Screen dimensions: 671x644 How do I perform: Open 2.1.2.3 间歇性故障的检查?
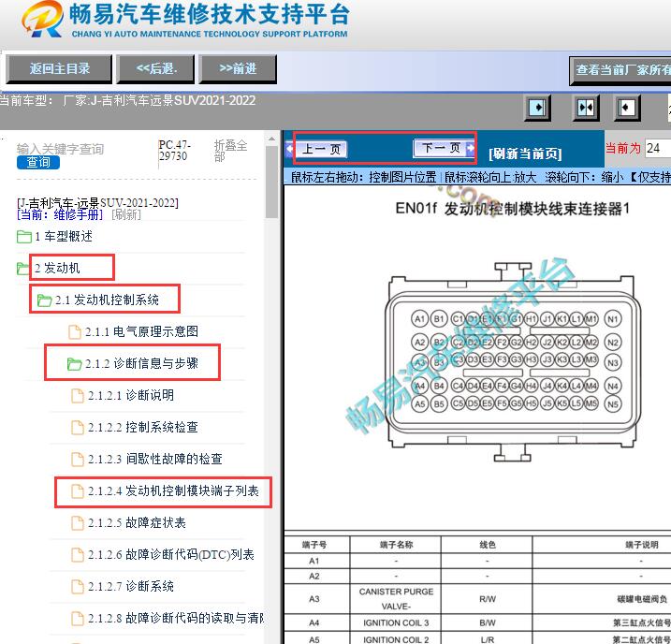(x=155, y=459)
